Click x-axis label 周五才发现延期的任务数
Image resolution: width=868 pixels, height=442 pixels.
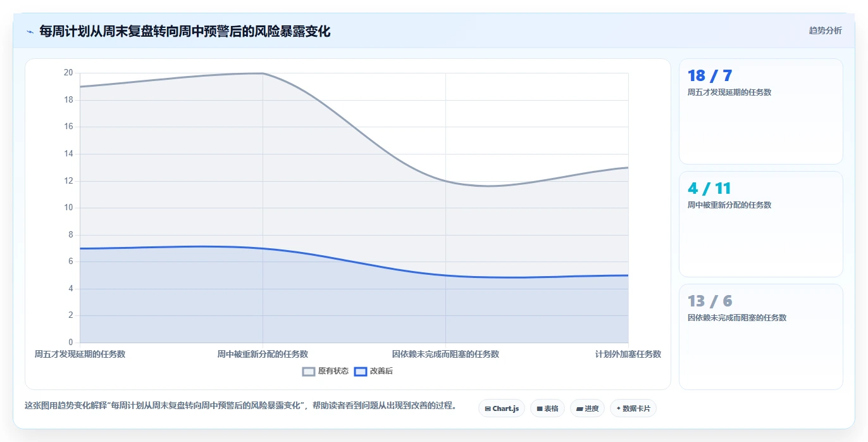[x=80, y=354]
